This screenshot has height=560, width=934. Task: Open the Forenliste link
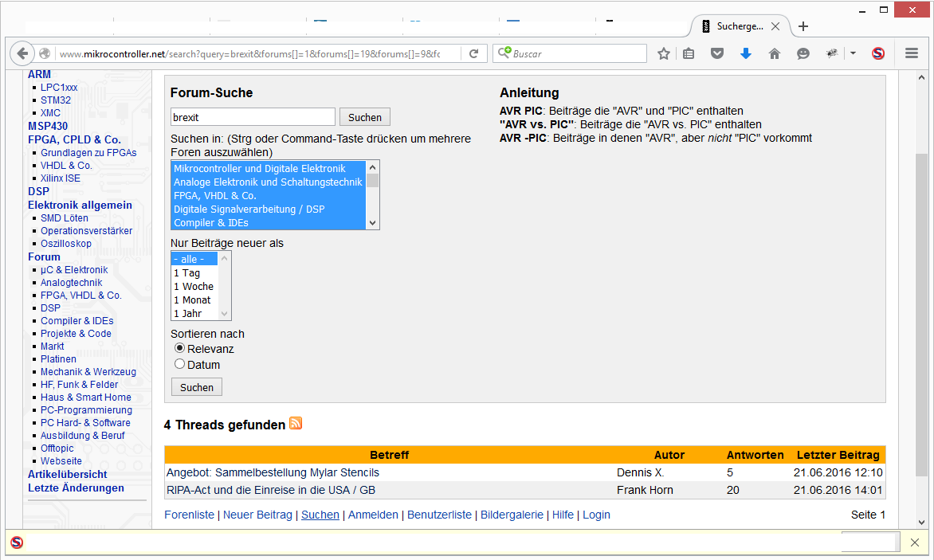[189, 515]
